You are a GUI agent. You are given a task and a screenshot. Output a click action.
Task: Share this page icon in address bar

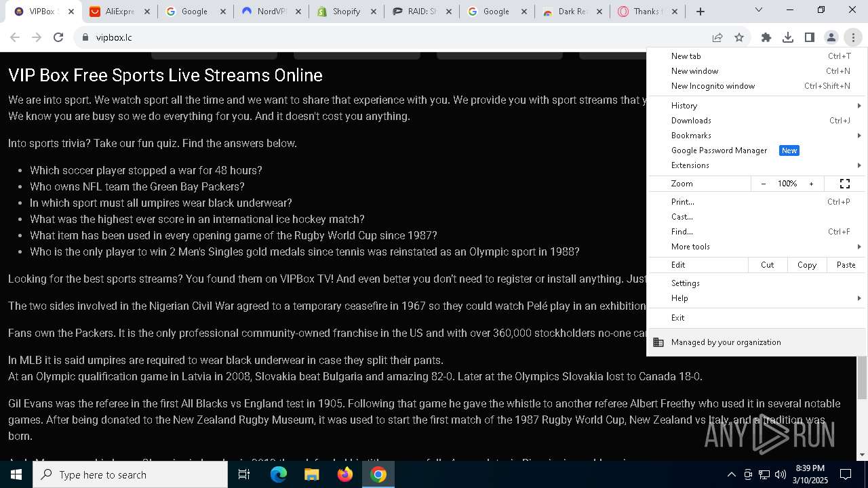pyautogui.click(x=717, y=37)
